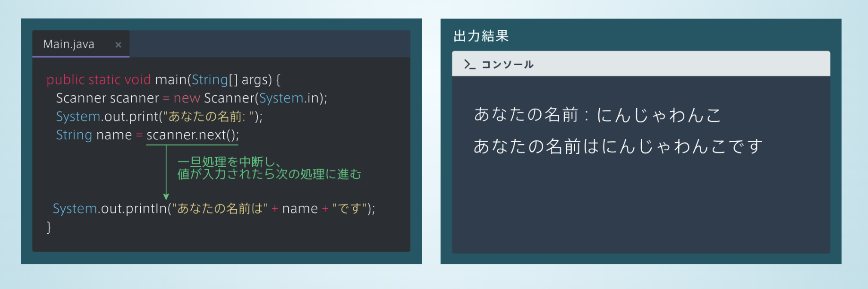Click the "あなたの名前: " string literal
This screenshot has width=868, height=289.
click(209, 116)
